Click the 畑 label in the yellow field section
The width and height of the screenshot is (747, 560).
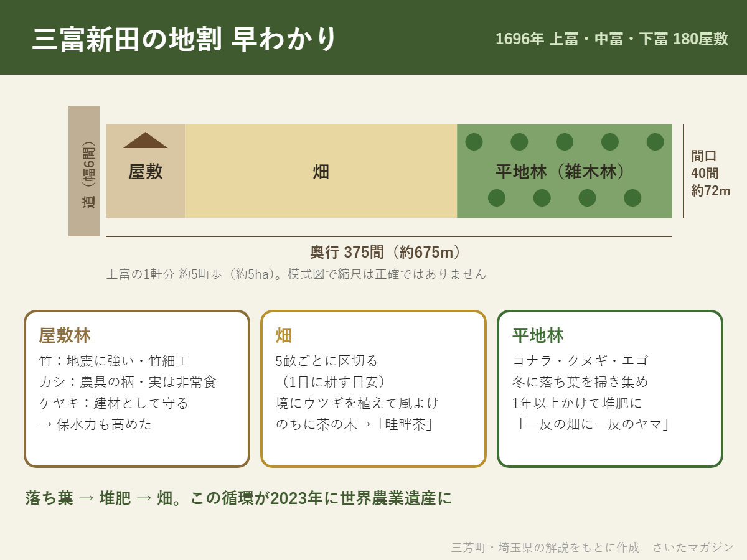point(321,172)
